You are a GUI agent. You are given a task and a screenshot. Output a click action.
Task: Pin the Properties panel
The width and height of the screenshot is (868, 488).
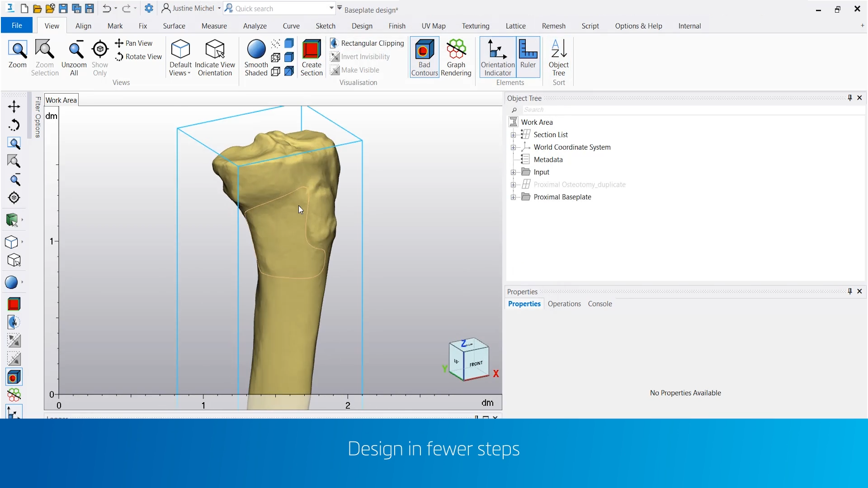pos(850,291)
